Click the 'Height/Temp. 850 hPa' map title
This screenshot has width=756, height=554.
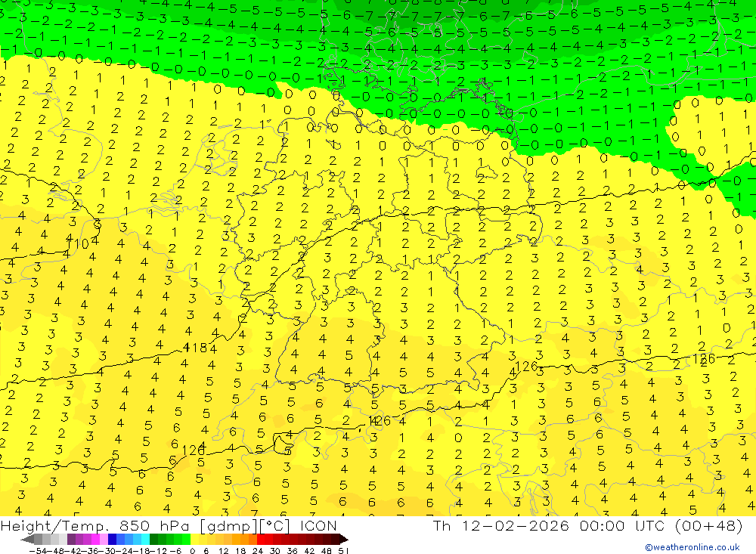coord(95,525)
